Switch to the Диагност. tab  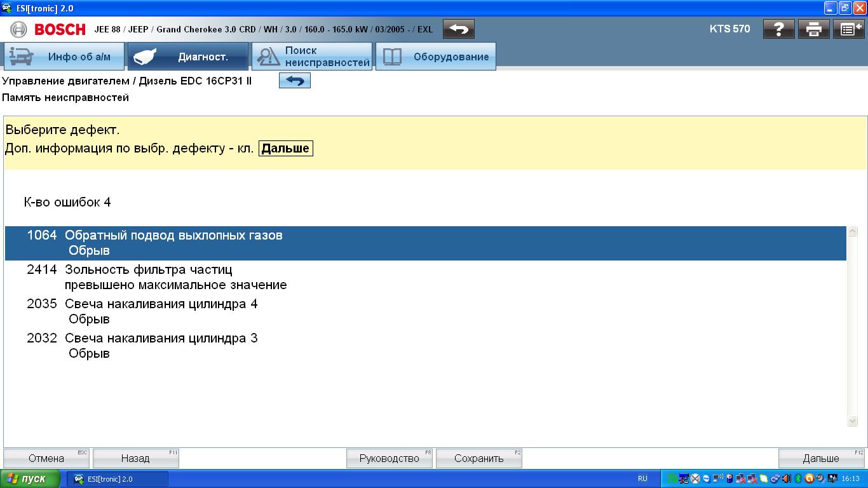[x=188, y=57]
